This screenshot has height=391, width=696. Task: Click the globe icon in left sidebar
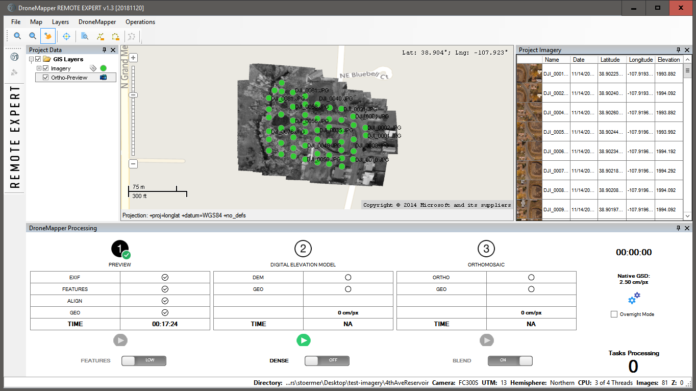tap(14, 57)
